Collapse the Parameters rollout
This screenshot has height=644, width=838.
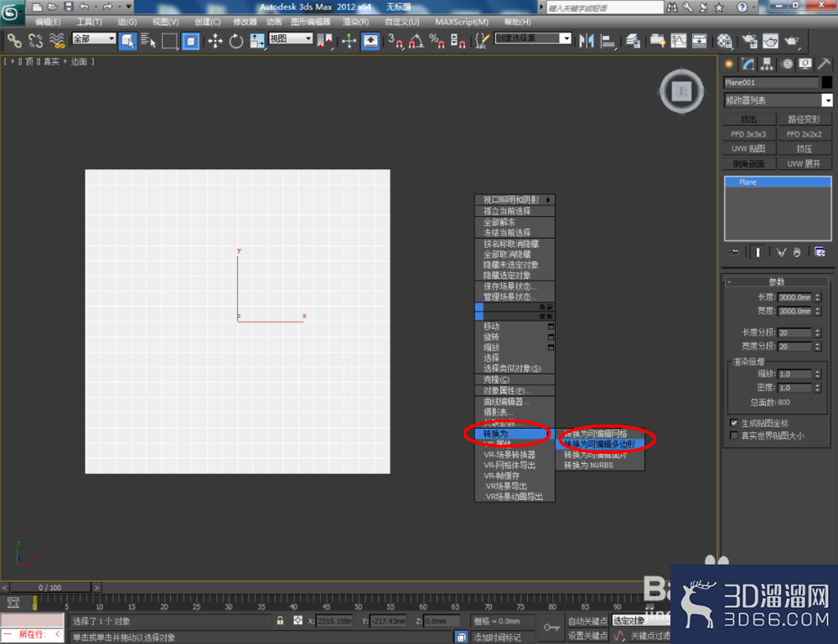pos(776,281)
